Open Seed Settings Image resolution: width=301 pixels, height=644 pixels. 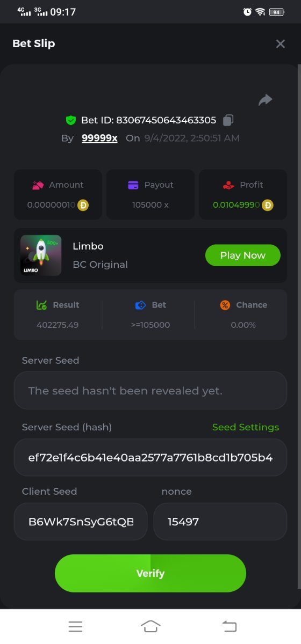[246, 427]
